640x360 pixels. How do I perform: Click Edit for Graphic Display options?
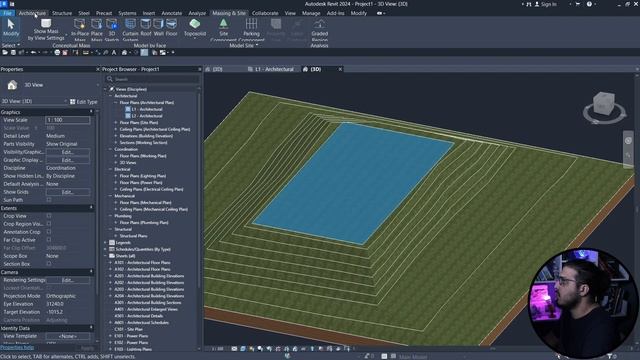(x=68, y=160)
